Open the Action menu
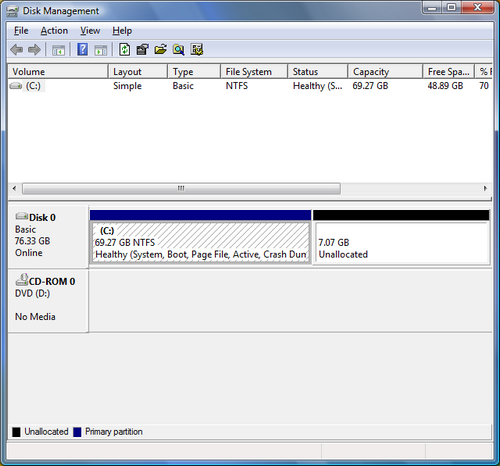 54,31
